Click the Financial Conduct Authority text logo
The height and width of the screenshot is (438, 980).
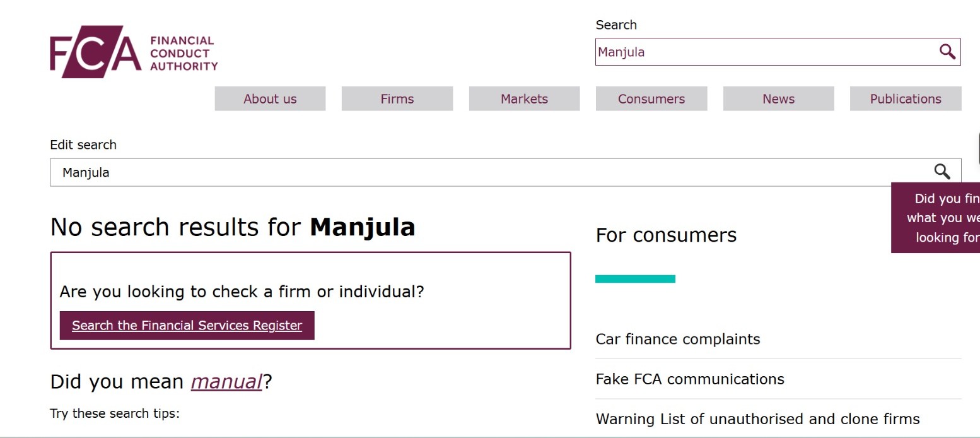click(x=184, y=53)
